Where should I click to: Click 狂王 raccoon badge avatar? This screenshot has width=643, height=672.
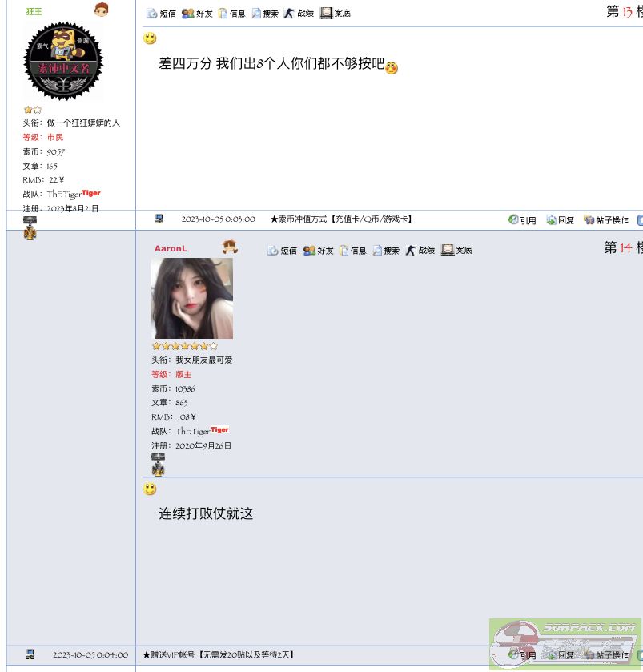pyautogui.click(x=63, y=62)
